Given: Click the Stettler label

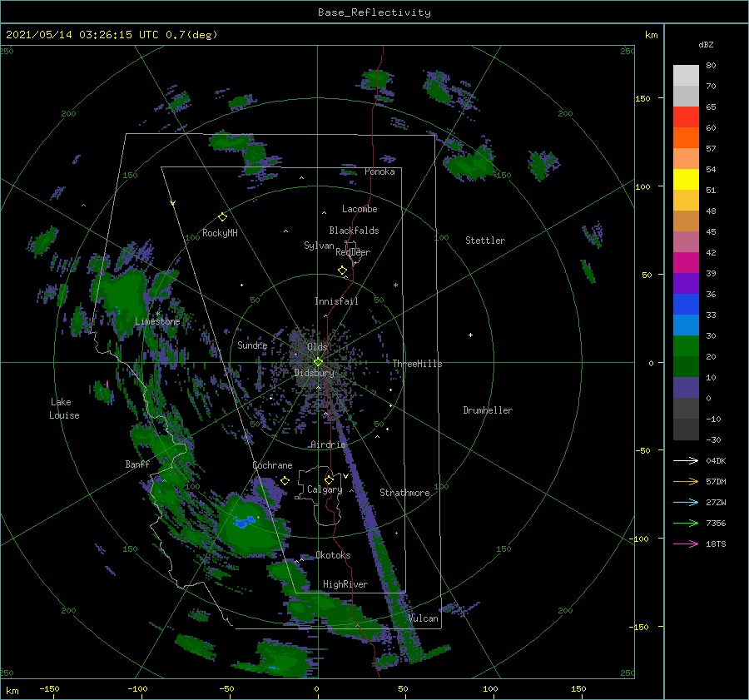Looking at the screenshot, I should [485, 241].
